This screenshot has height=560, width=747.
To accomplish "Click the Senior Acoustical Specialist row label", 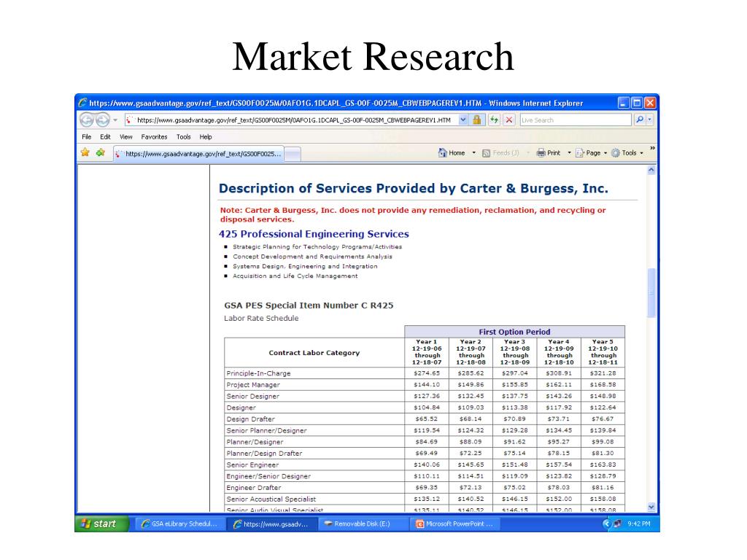I will pos(271,499).
